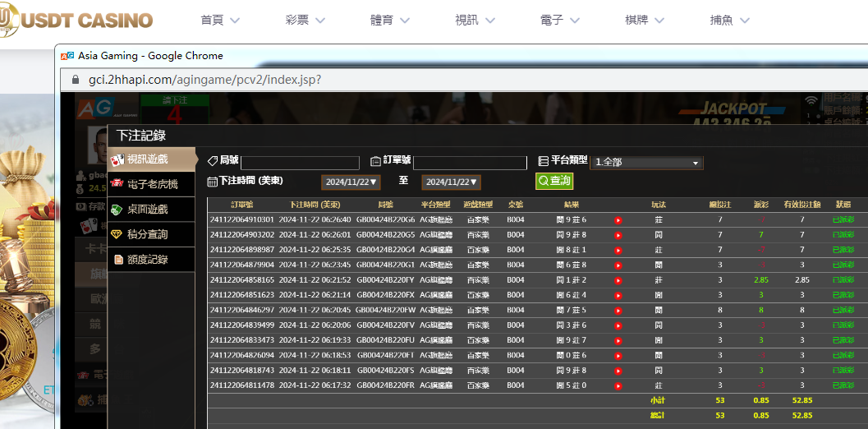Open the end date picker after 至
The height and width of the screenshot is (429, 868).
451,182
